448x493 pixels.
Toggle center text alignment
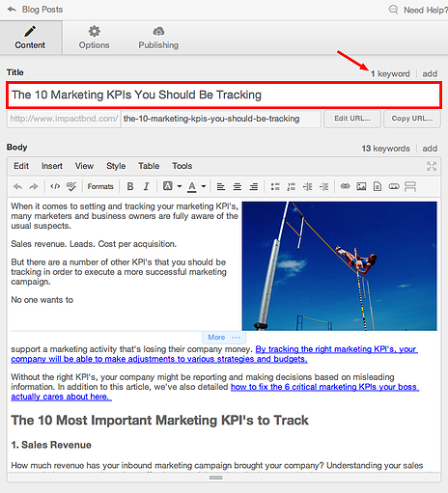238,186
